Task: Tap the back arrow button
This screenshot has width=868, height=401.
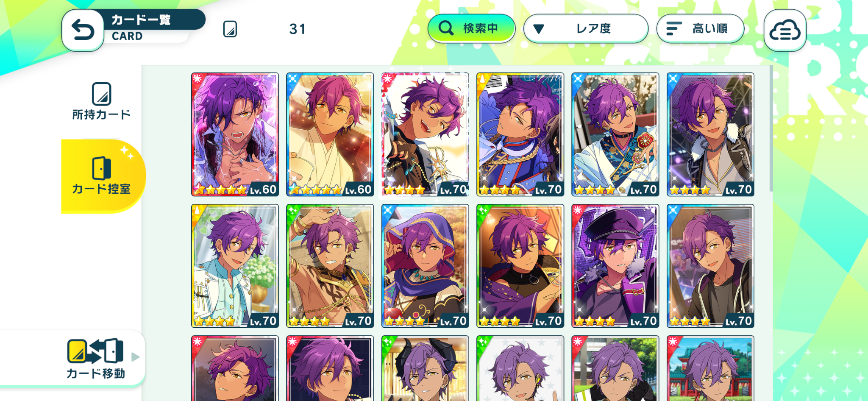Action: pos(83,31)
